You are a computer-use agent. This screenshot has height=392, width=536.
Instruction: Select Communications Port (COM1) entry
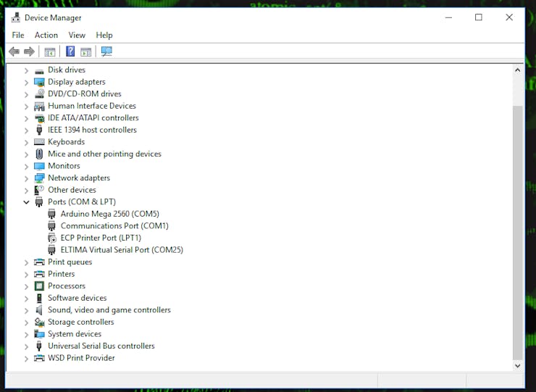click(x=114, y=226)
